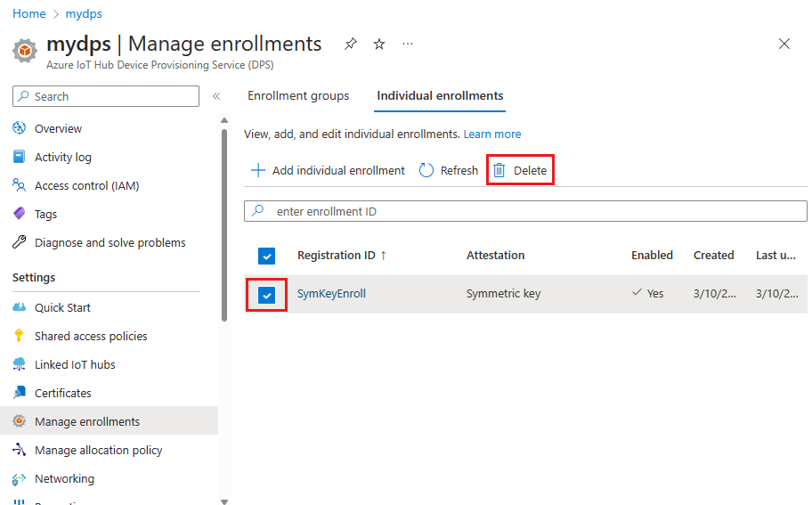Toggle the select-all checkbox in table header
The image size is (812, 505).
[267, 256]
